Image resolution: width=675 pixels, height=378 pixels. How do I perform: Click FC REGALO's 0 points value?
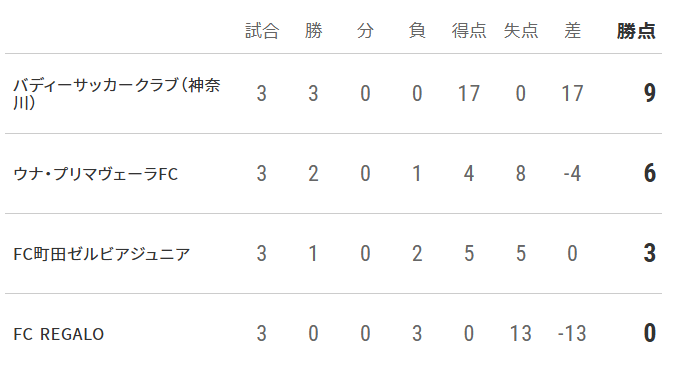650,334
